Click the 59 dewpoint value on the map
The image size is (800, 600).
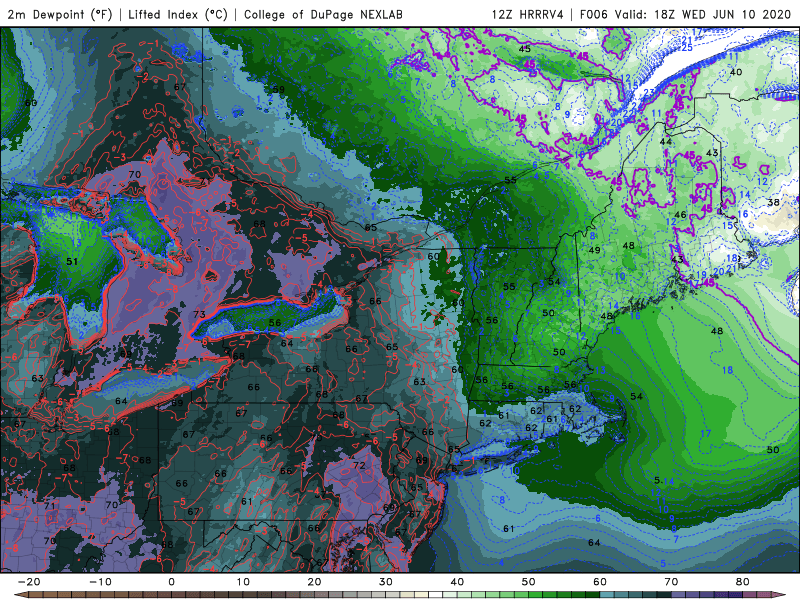click(x=279, y=89)
